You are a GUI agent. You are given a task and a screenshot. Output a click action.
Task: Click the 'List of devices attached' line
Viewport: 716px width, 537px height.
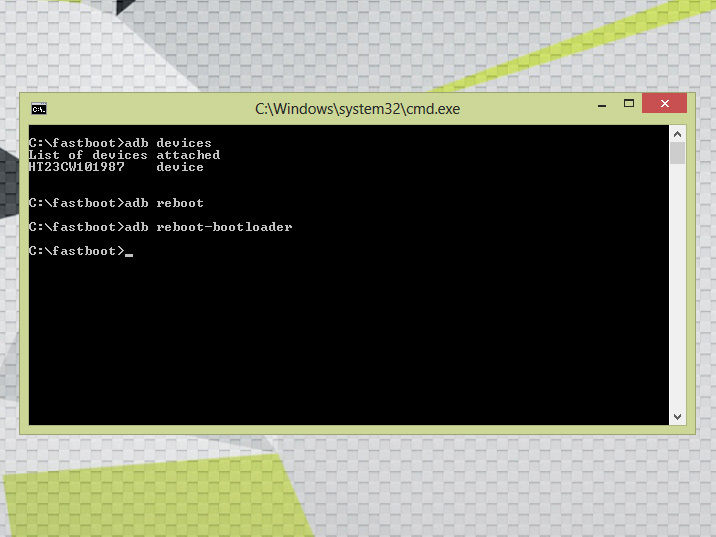(x=124, y=155)
